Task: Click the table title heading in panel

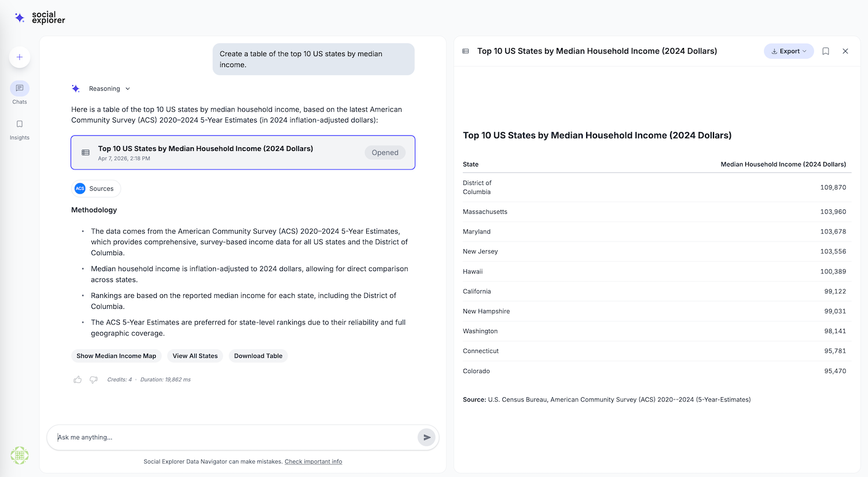Action: pyautogui.click(x=597, y=135)
